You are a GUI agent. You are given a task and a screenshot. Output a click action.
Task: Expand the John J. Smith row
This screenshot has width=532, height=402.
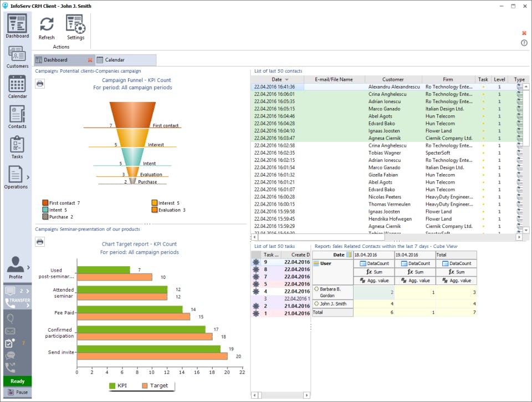[316, 303]
